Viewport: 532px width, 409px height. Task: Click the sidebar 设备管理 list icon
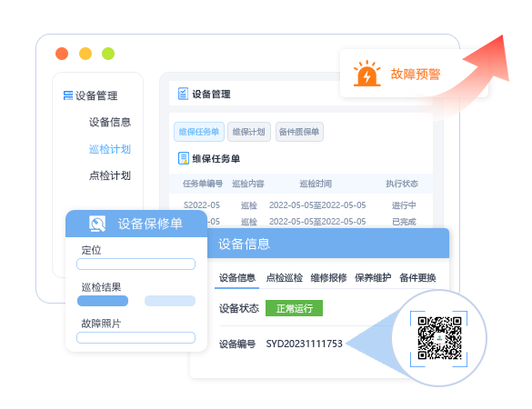[x=68, y=95]
